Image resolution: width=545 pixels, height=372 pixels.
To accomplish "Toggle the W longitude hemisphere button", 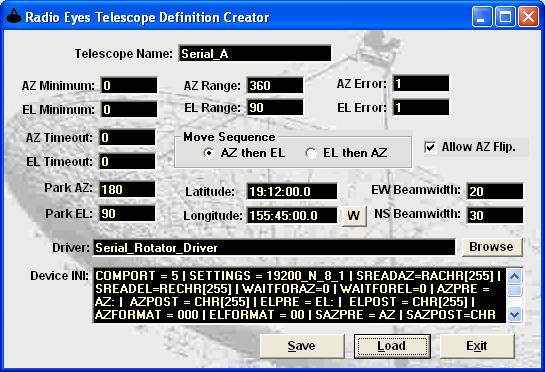I will tap(354, 216).
